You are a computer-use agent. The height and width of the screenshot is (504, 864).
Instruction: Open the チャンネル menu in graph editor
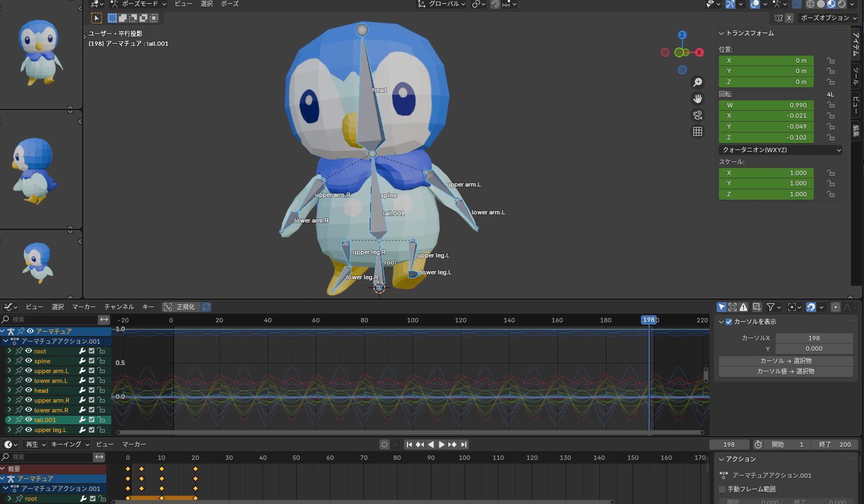point(119,307)
